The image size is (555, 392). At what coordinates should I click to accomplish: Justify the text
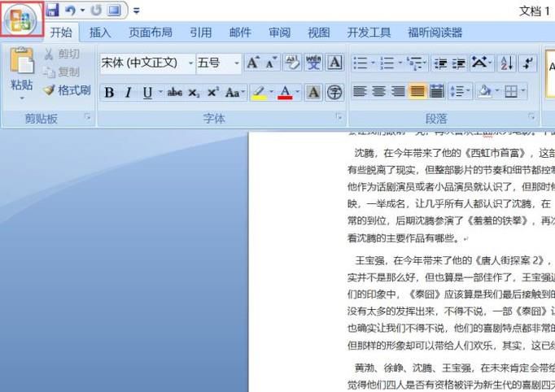coord(417,92)
